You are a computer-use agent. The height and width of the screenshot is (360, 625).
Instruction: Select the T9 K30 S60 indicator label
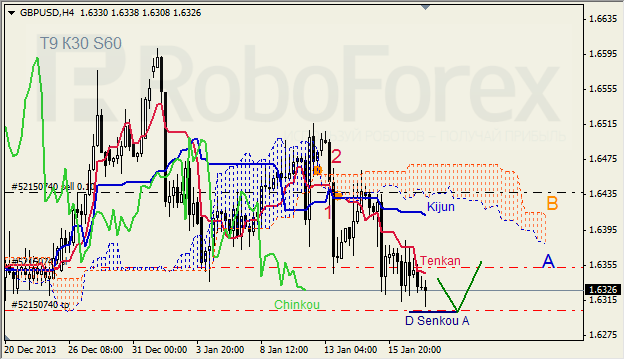[x=81, y=43]
